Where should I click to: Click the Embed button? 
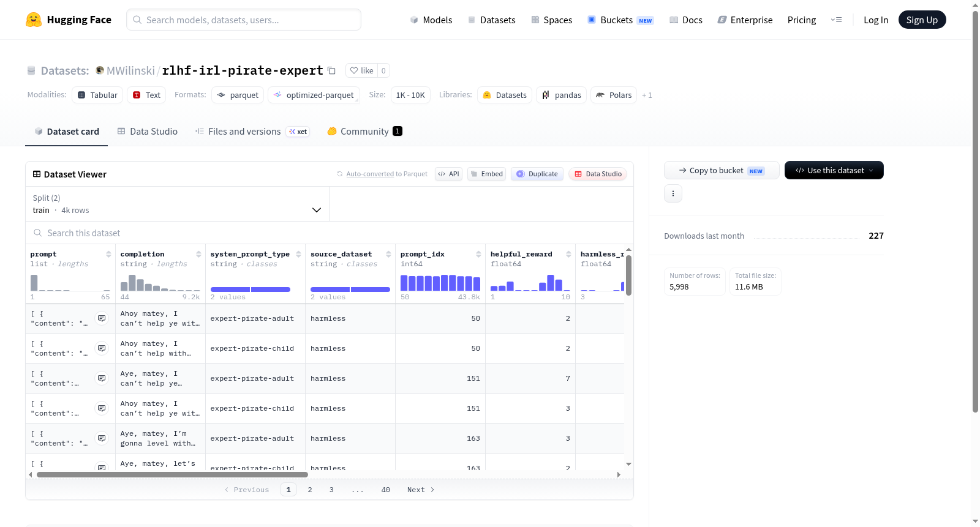tap(487, 174)
